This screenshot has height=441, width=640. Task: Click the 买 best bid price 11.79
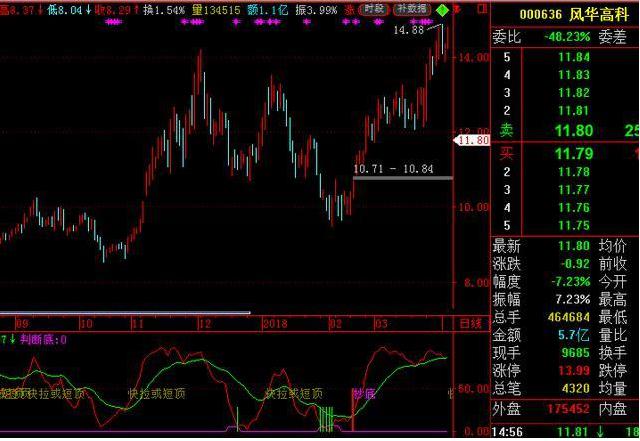click(x=573, y=154)
